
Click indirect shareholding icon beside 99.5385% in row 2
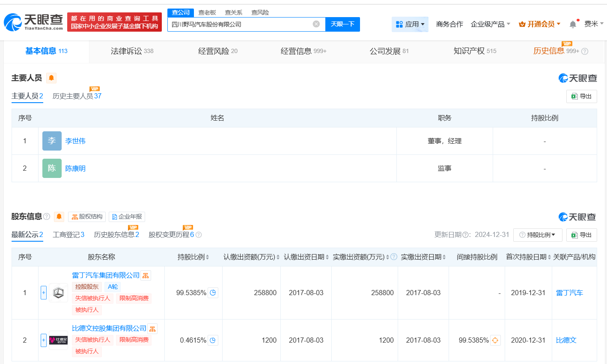[x=495, y=340]
